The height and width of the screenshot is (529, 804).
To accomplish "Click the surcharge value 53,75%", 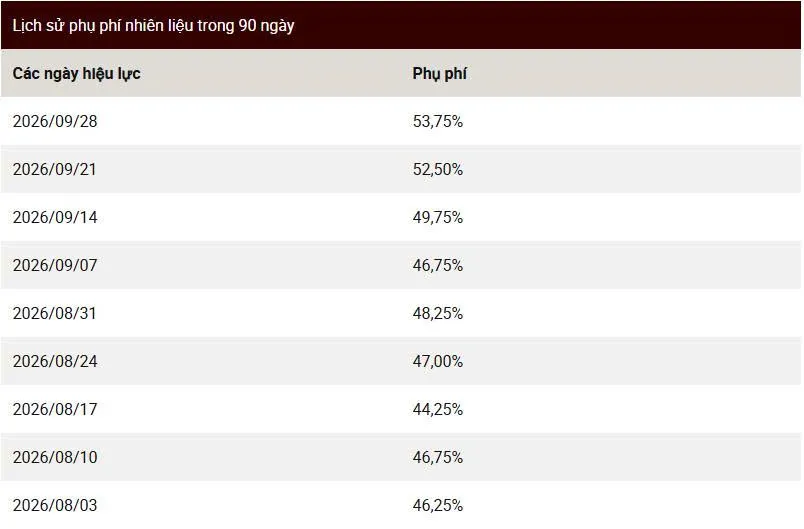I will 438,121.
